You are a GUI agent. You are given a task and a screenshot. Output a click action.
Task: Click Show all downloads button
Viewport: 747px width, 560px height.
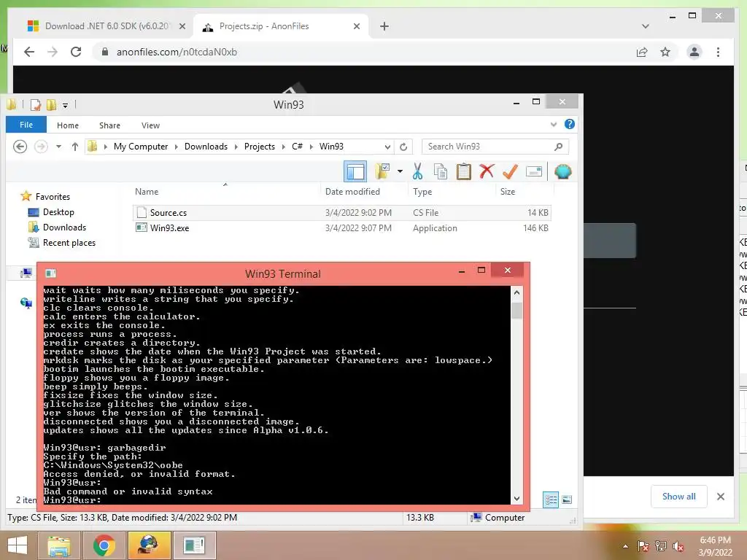tap(679, 497)
